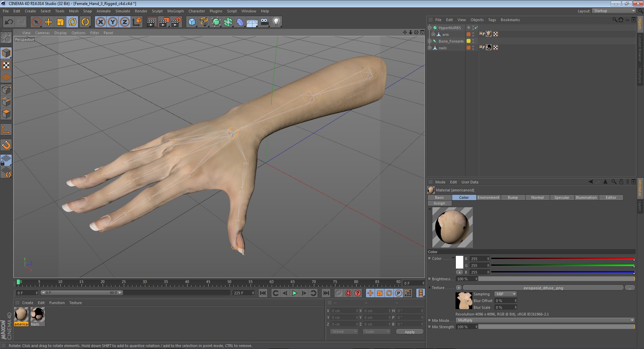Click the white Color swatch

tap(460, 262)
